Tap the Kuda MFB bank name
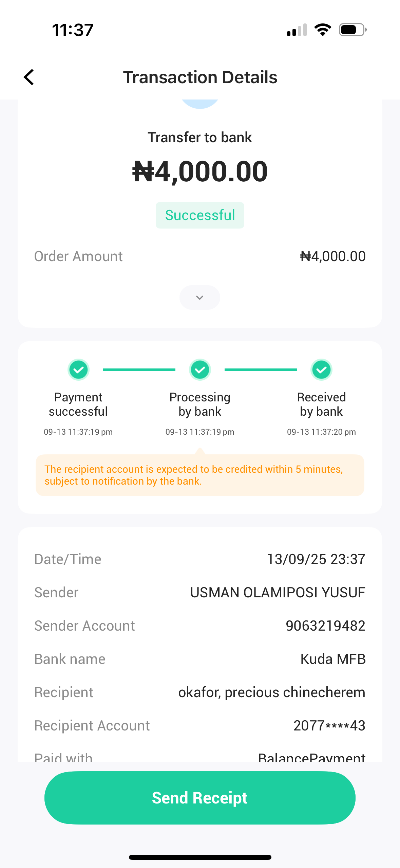 point(333,659)
